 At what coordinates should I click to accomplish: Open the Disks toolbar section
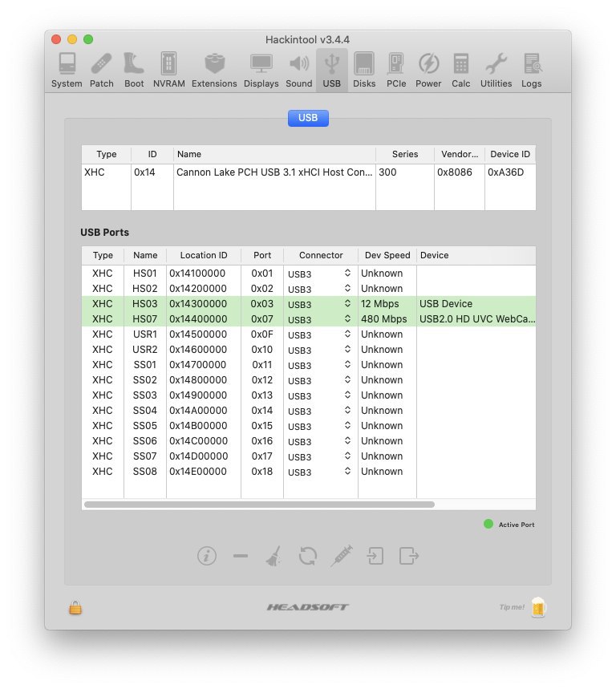pyautogui.click(x=364, y=71)
